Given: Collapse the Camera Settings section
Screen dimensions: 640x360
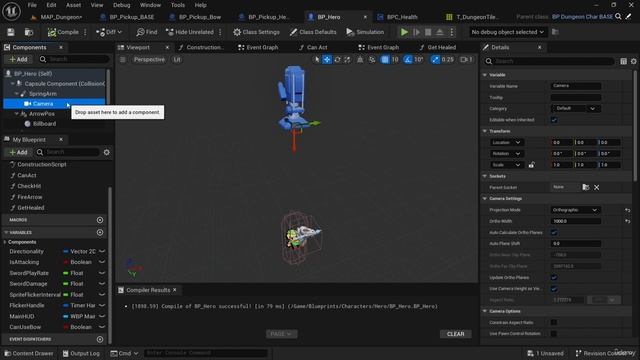Looking at the screenshot, I should 485,199.
